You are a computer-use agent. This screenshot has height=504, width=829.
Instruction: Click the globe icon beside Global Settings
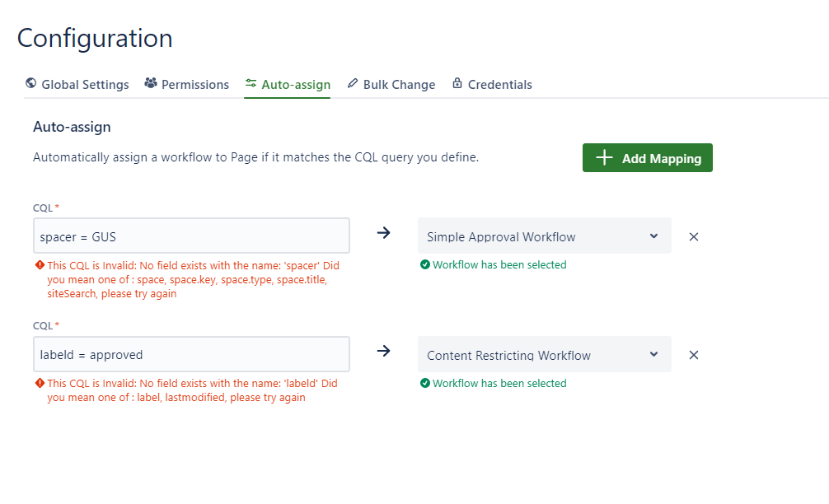pos(31,83)
